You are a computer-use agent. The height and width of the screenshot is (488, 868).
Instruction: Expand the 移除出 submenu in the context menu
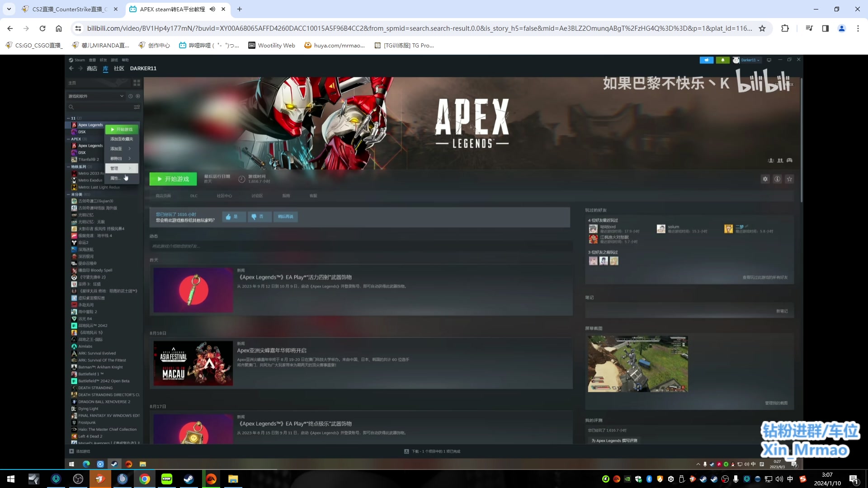(122, 159)
